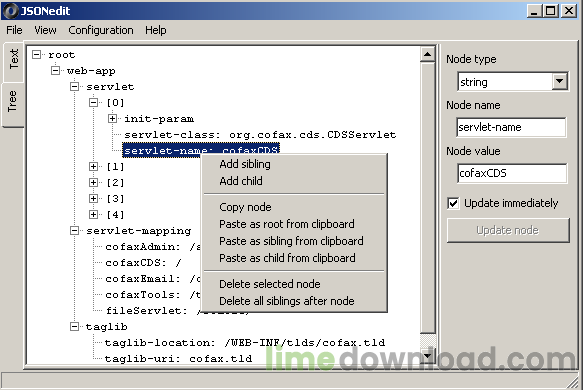This screenshot has height=390, width=583.
Task: Click the Node value input field
Action: point(512,173)
